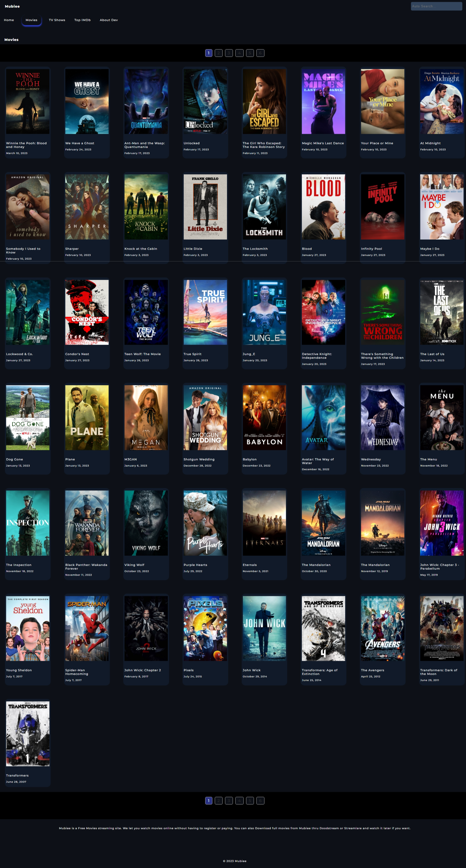The image size is (466, 868).
Task: Click Somebody I Used to Know title
Action: tap(23, 250)
